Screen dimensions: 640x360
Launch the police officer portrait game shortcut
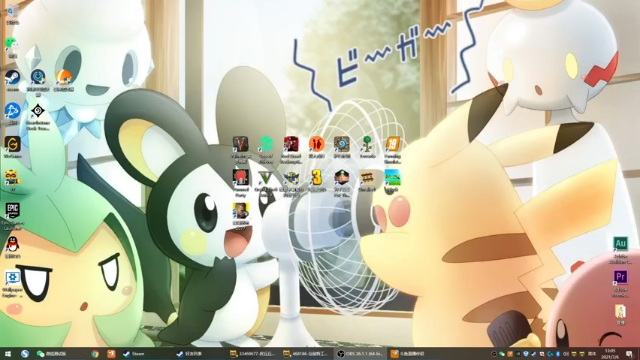[x=342, y=183]
